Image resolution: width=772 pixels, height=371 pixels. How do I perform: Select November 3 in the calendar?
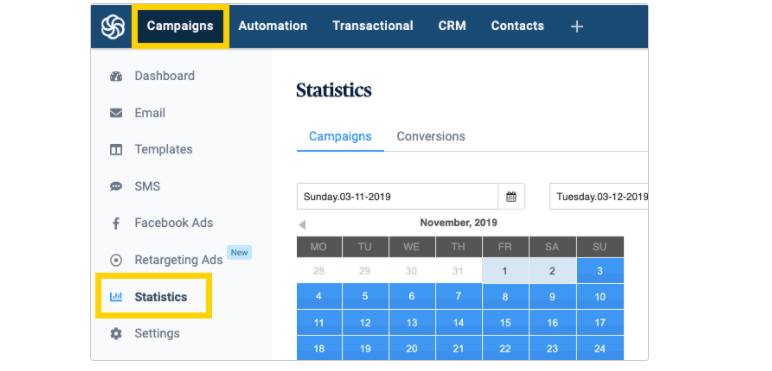coord(600,271)
